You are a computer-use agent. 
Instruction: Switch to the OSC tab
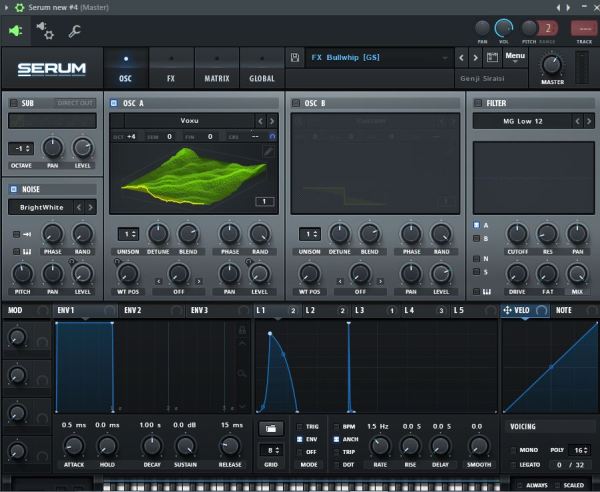pos(126,69)
